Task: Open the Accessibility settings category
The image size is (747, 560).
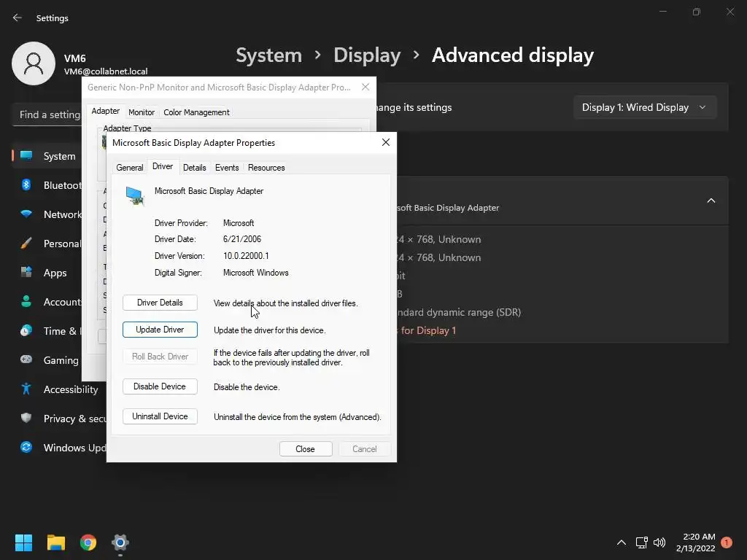Action: 58,389
